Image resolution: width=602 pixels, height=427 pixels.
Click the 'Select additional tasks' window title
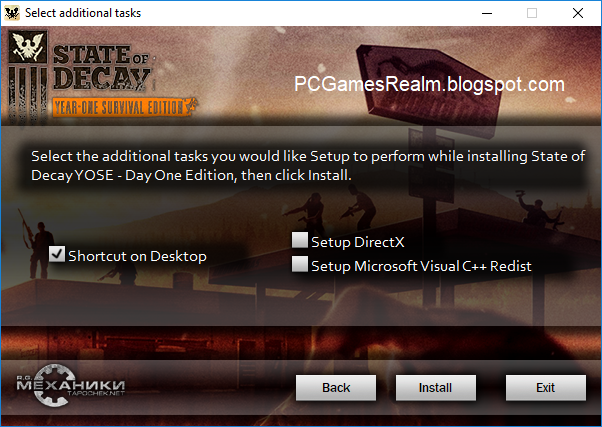tap(83, 13)
